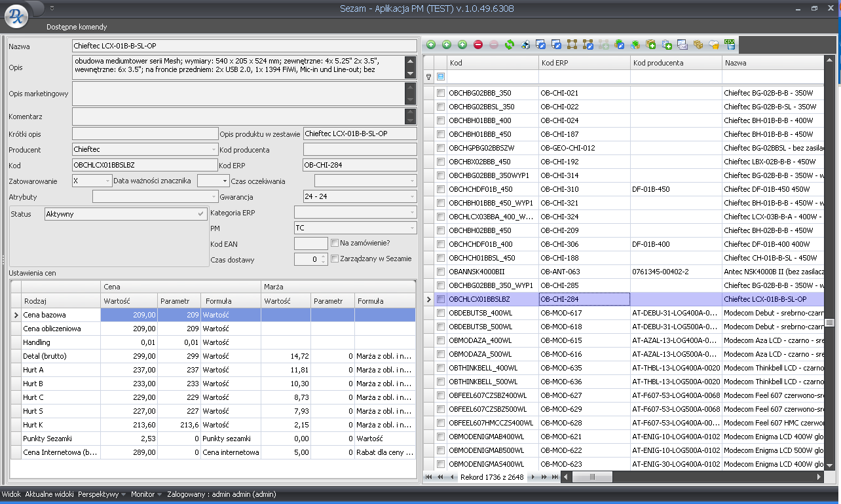The height and width of the screenshot is (504, 841).
Task: Click the green refresh arrows icon
Action: [510, 45]
